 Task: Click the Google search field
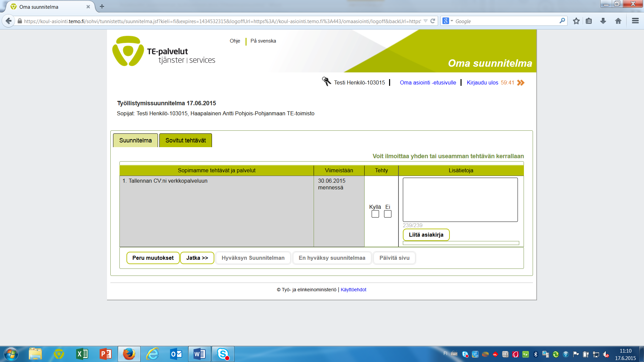[506, 21]
